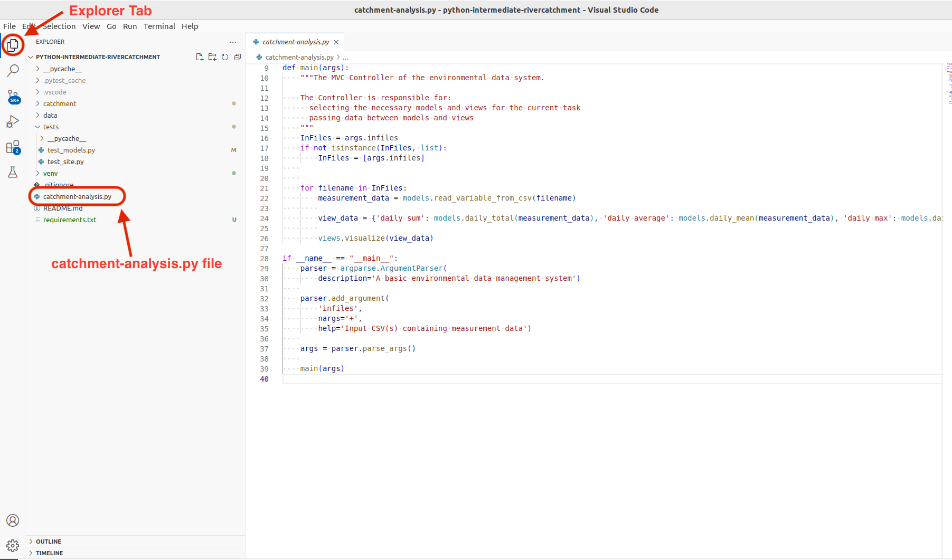Click Python icon on catchment-analysis.py tab
The image size is (952, 560).
(256, 42)
